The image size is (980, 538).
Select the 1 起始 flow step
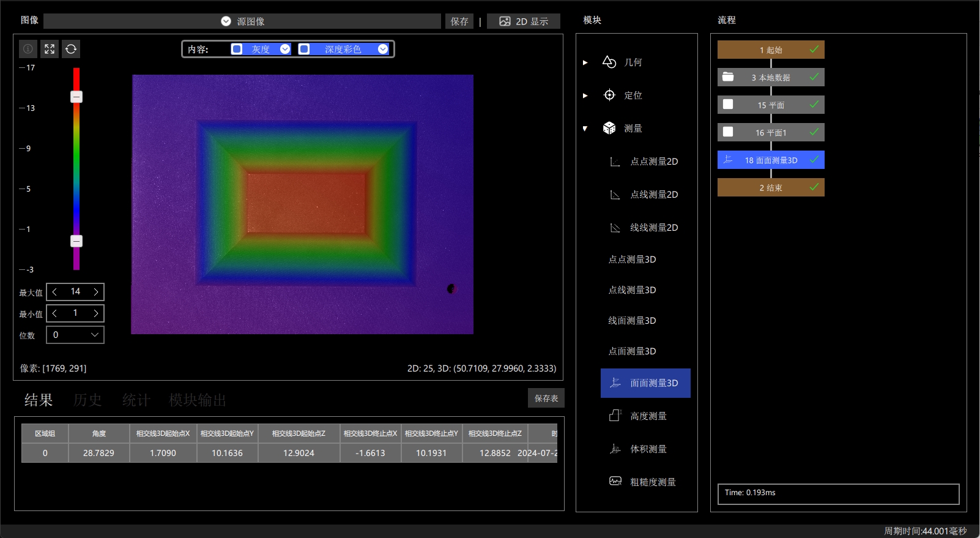point(771,50)
